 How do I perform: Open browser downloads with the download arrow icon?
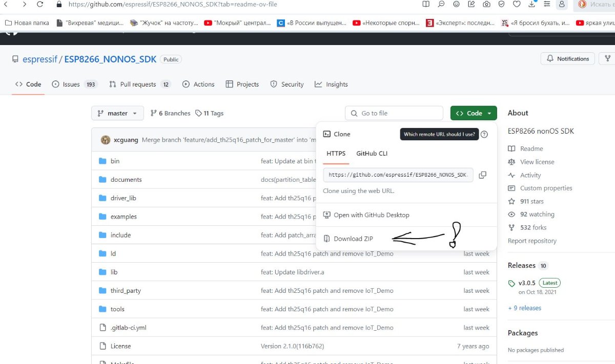point(532,4)
